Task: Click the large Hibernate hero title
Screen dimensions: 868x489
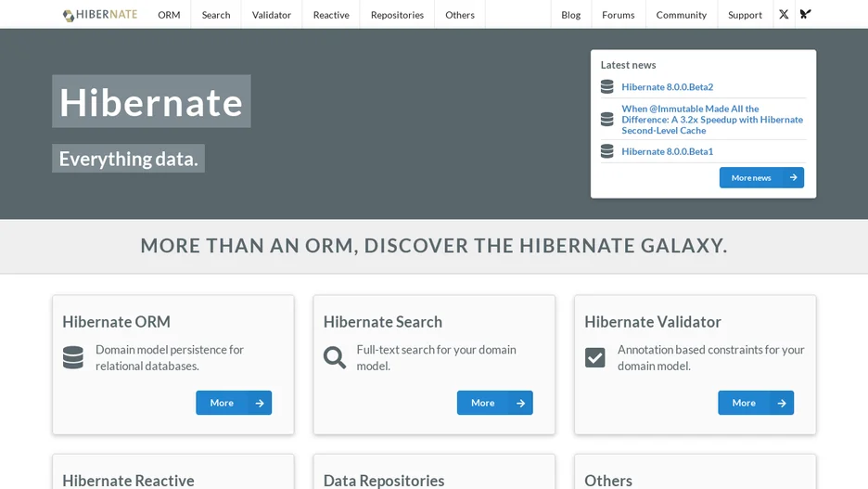Action: (x=151, y=102)
